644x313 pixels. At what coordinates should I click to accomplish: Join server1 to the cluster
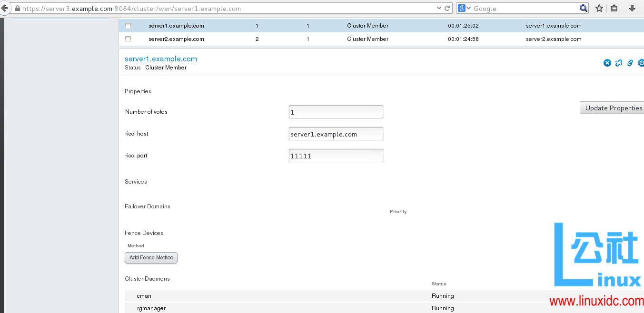click(630, 62)
